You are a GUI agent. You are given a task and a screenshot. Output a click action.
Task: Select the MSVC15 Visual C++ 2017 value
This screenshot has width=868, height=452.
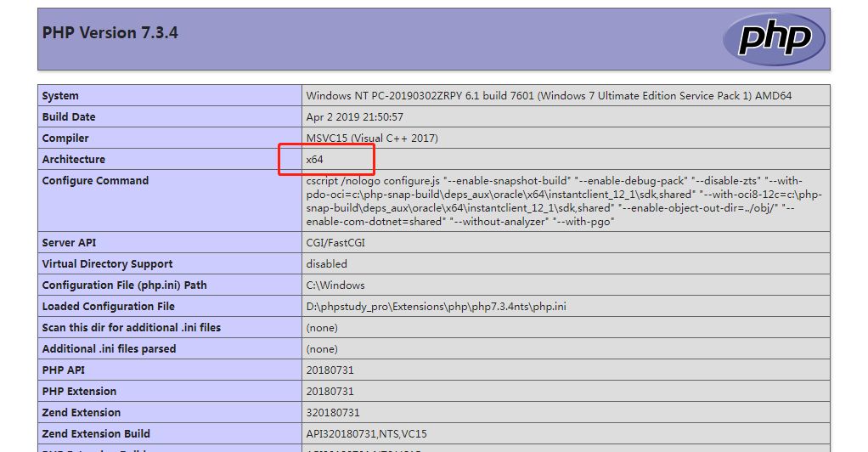(x=372, y=138)
